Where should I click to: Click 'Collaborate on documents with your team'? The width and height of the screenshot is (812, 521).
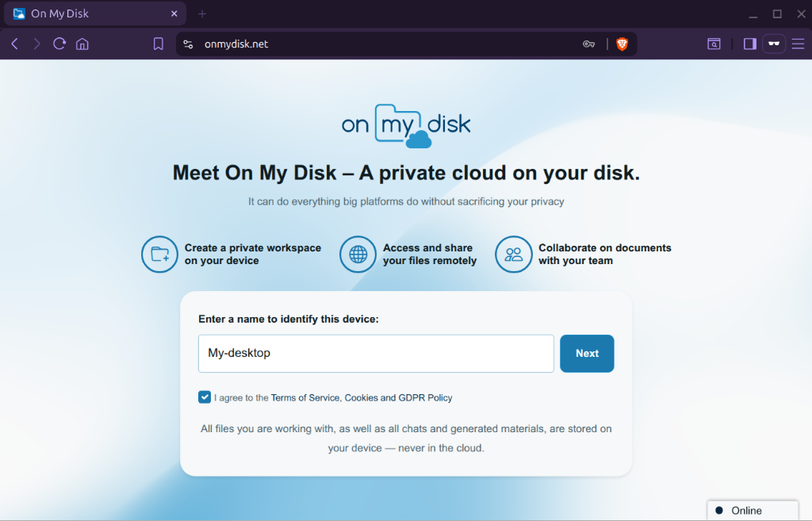[x=605, y=255]
